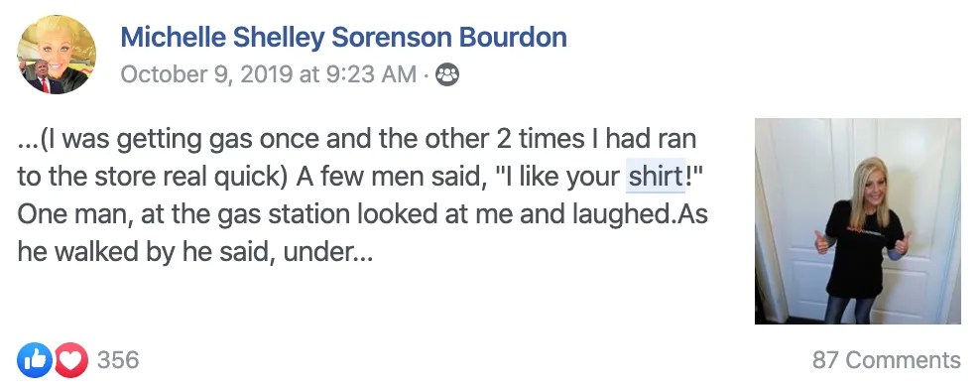Click the blue thumbs-up Like reaction icon

[35, 360]
